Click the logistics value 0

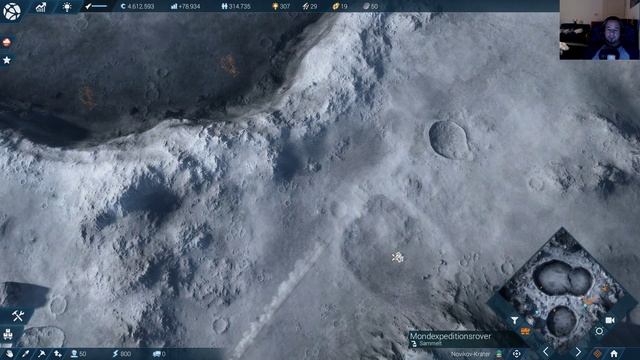[159, 354]
